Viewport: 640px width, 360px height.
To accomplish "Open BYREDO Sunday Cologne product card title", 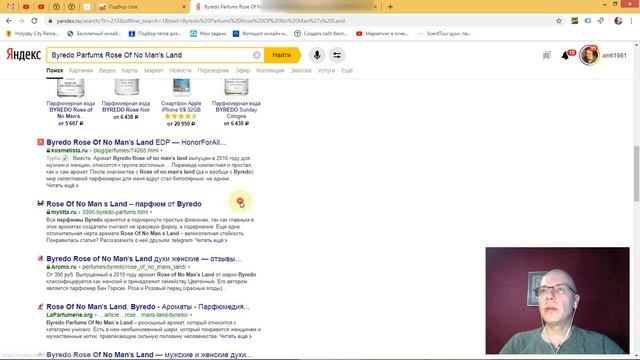I will [236, 110].
